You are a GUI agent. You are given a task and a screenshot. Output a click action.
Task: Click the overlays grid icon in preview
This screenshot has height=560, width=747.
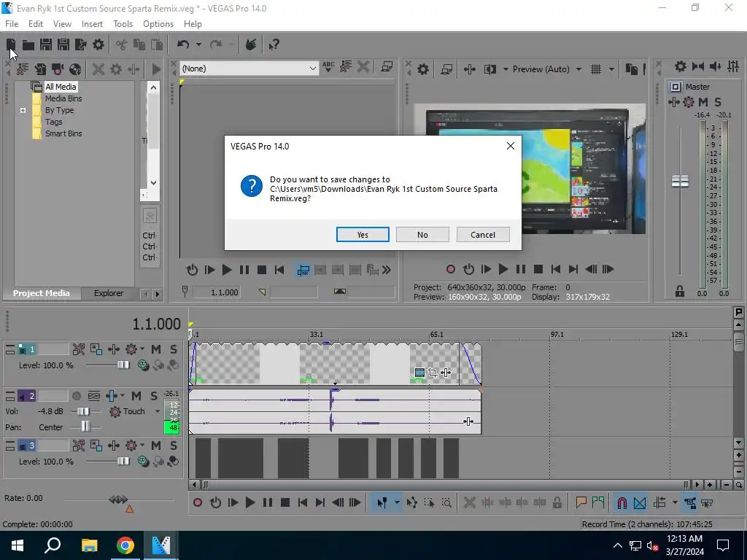(x=596, y=69)
